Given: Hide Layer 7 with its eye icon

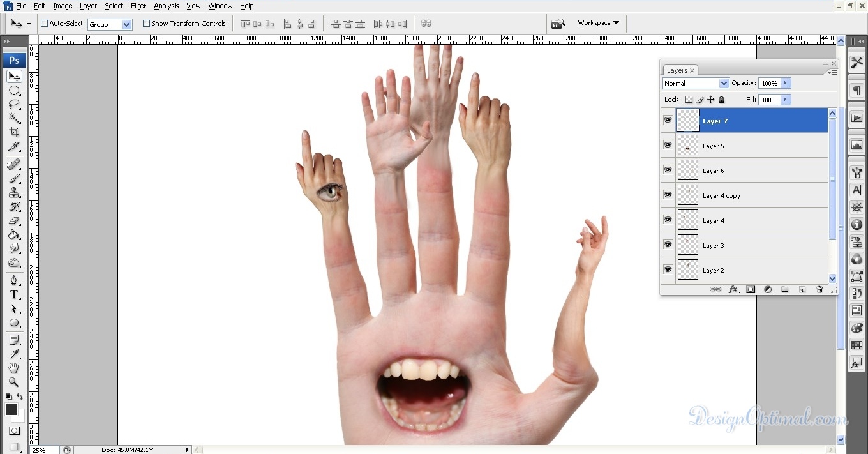Looking at the screenshot, I should pos(668,120).
